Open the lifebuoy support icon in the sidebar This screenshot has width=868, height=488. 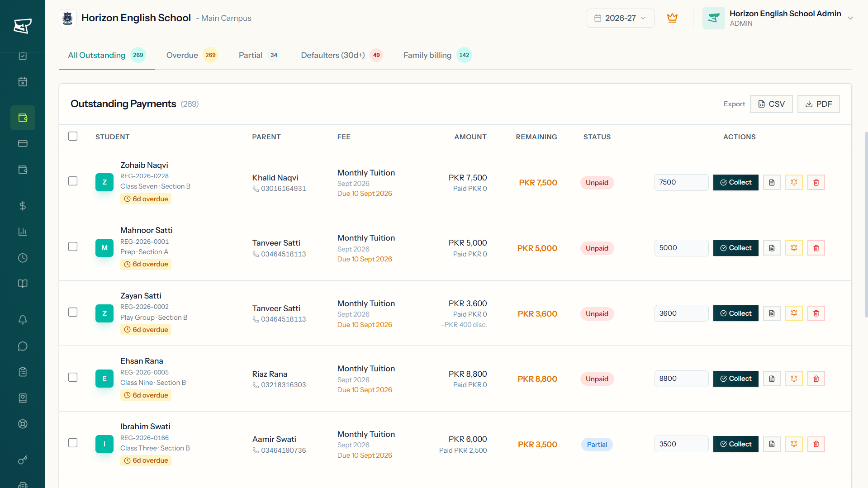pyautogui.click(x=23, y=424)
